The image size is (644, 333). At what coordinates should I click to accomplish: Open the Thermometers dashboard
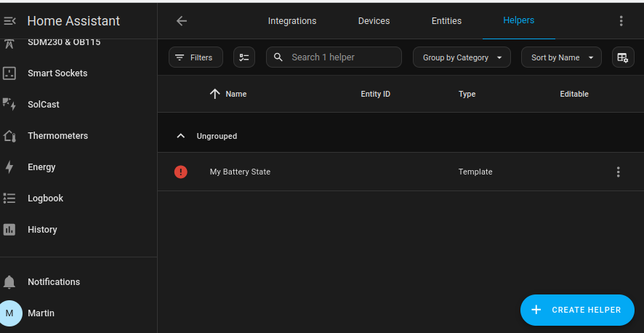[x=79, y=136]
